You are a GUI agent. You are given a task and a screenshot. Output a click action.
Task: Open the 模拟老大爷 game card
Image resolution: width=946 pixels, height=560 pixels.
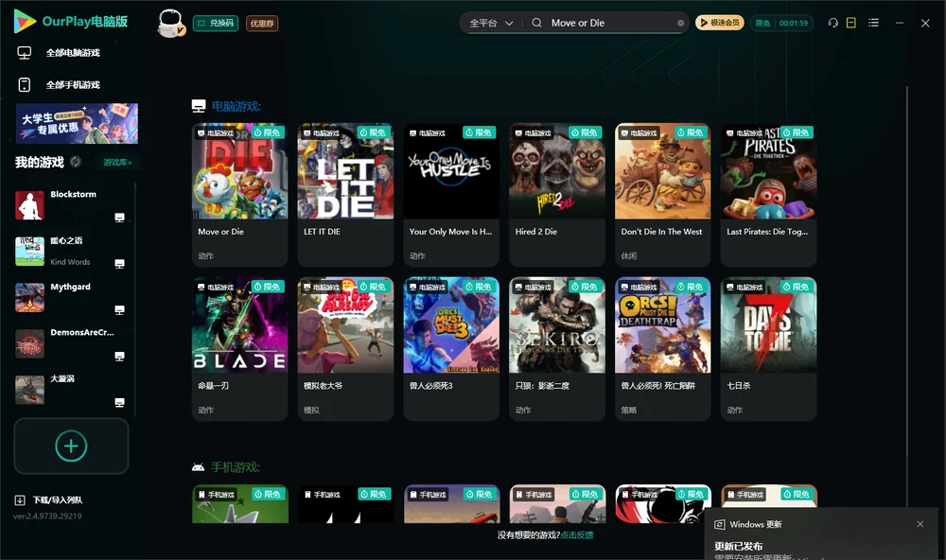pos(345,349)
